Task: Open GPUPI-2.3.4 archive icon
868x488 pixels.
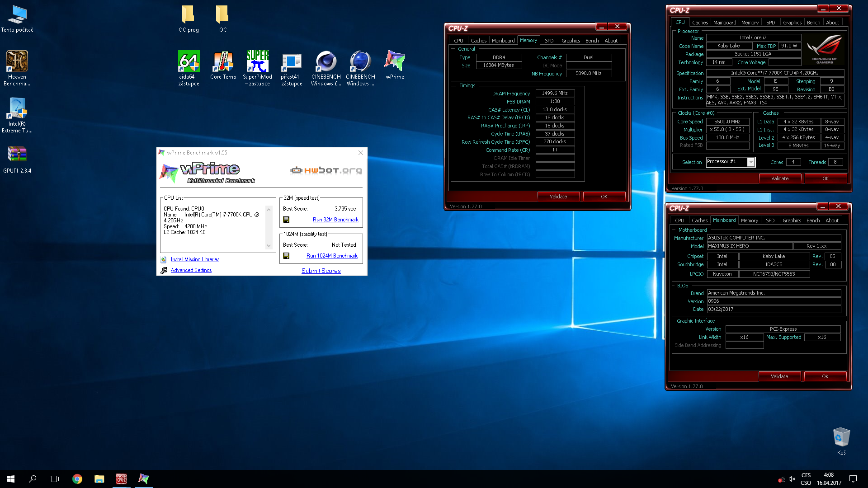Action: click(17, 160)
